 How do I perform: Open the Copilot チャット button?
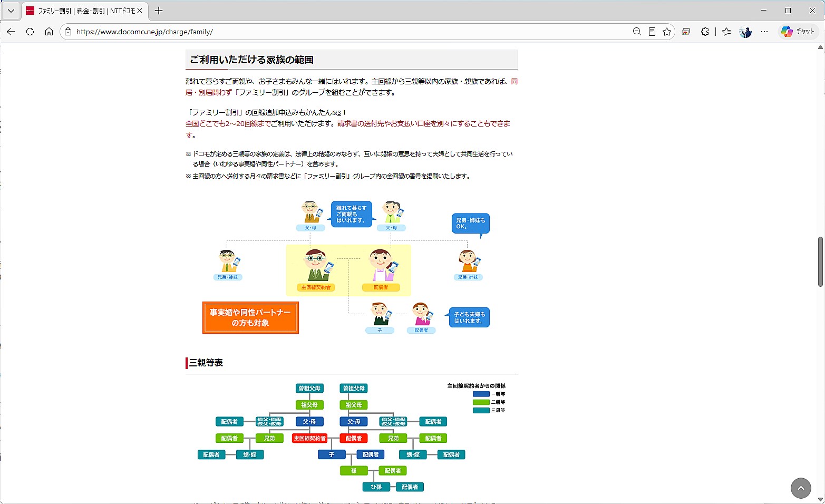click(798, 32)
